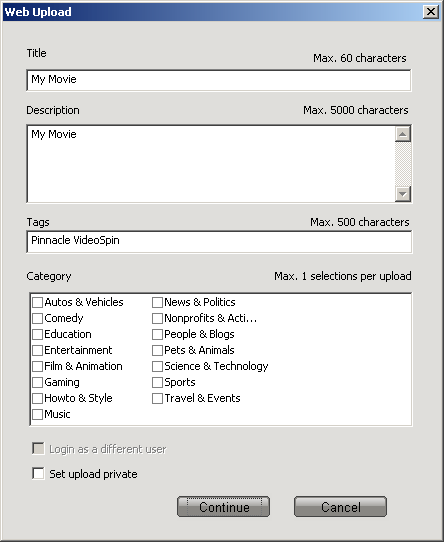Enable Set upload private option
The width and height of the screenshot is (444, 542).
[38, 474]
